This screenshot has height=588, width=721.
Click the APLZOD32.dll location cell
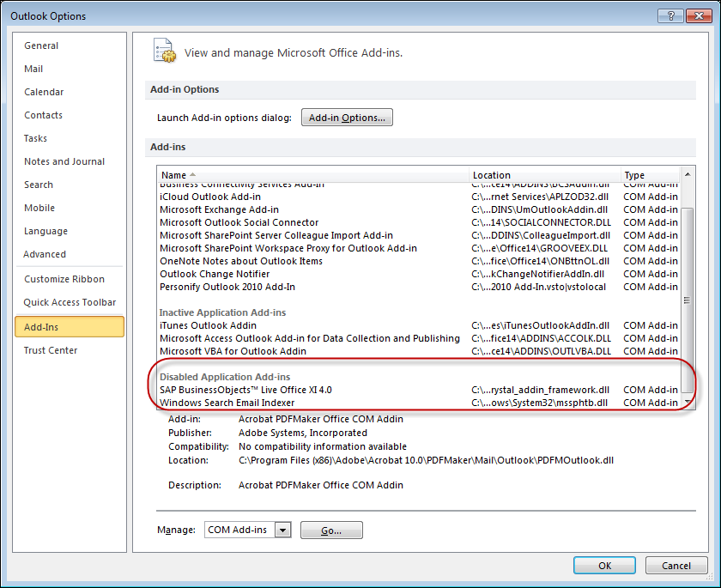point(540,197)
